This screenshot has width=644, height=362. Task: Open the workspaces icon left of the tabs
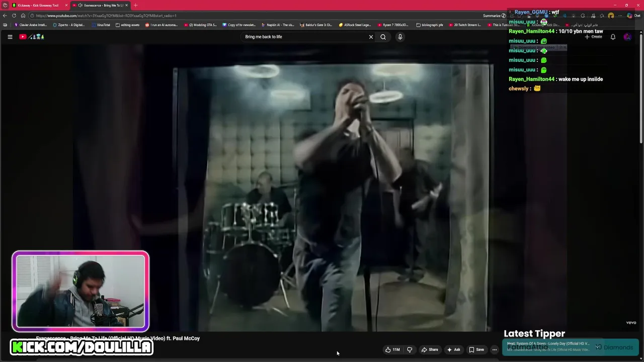tap(5, 5)
